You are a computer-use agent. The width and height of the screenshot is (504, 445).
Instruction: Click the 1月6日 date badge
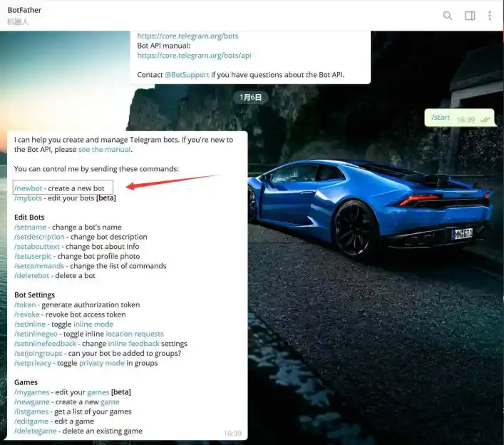251,98
